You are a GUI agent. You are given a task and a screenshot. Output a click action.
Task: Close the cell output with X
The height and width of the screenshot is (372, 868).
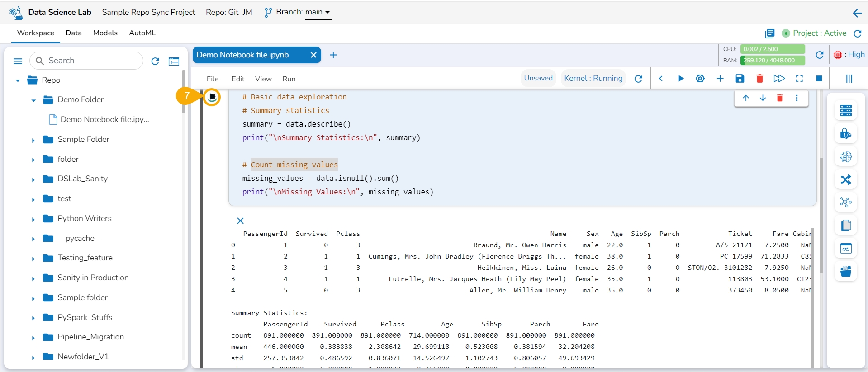click(240, 221)
